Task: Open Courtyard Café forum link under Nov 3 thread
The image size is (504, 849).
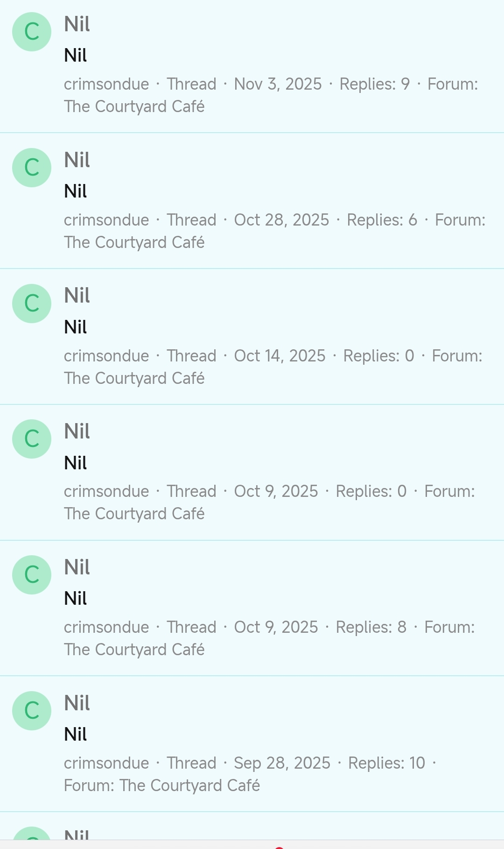Action: point(134,107)
